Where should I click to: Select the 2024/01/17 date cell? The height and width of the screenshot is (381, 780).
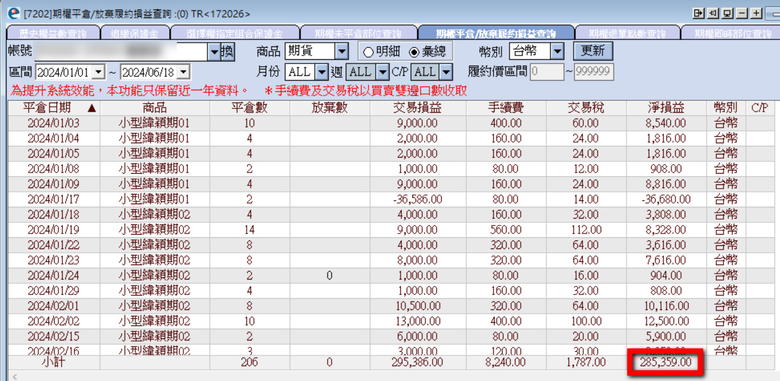[54, 199]
